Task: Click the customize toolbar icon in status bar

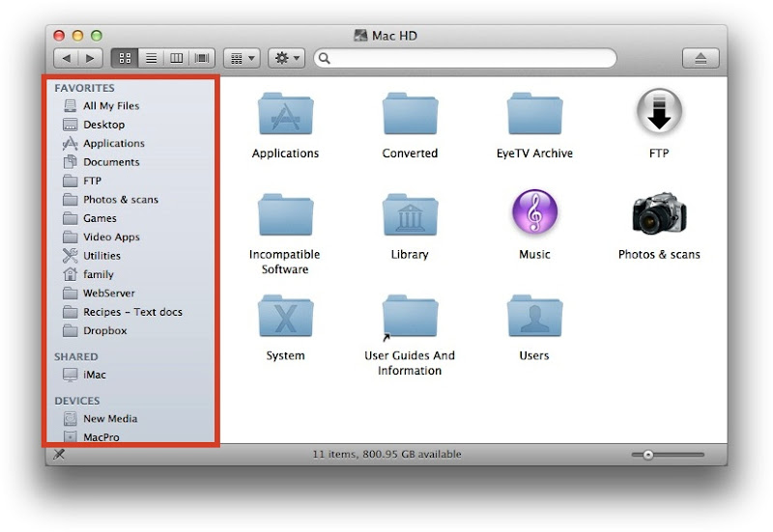Action: click(59, 454)
